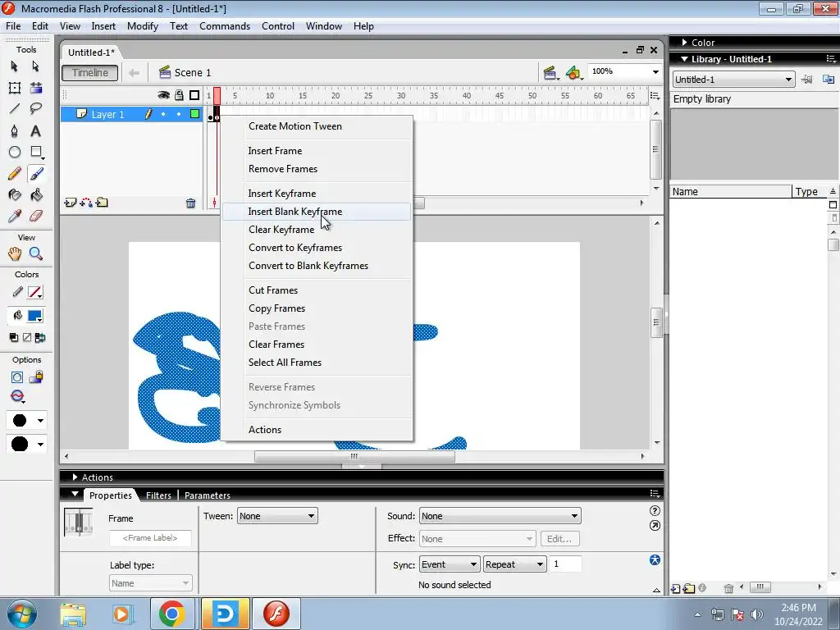Viewport: 840px width, 630px height.
Task: Toggle Layer 1 visibility dot
Action: coord(163,114)
